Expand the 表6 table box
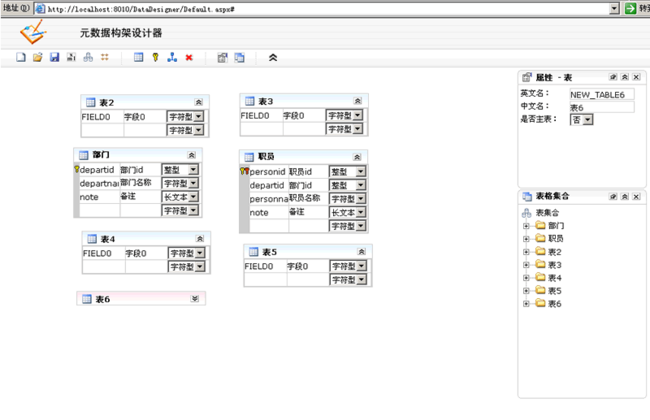 click(x=195, y=299)
